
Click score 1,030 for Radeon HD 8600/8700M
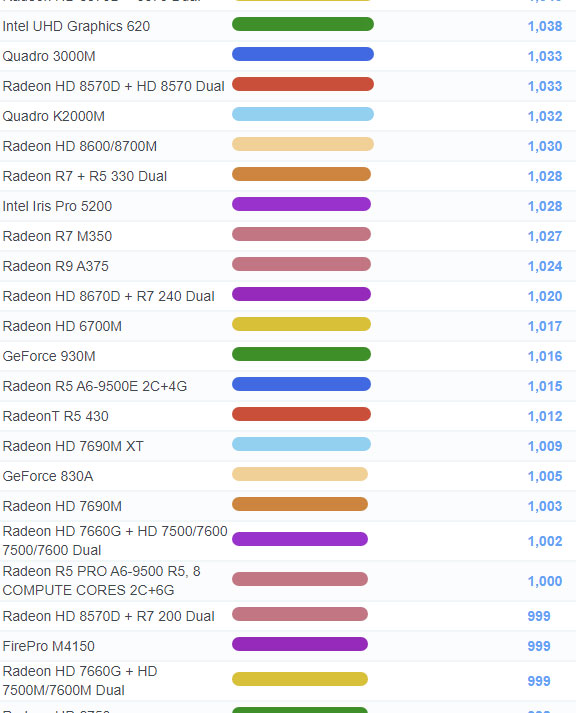click(545, 146)
